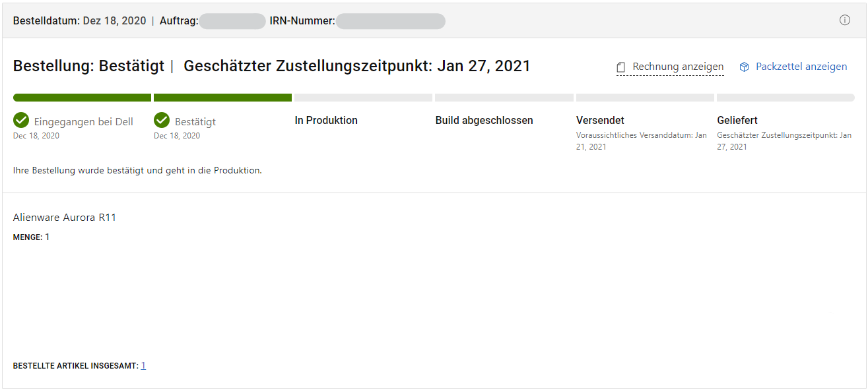
Task: Click the packing slip box icon
Action: point(744,67)
